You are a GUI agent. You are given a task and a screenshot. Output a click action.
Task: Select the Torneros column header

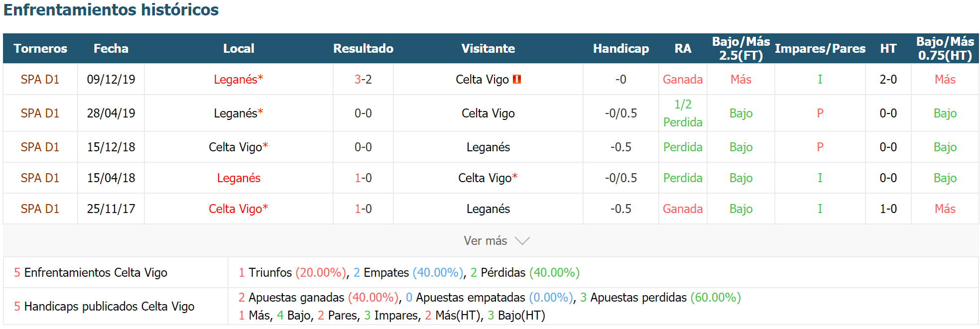point(40,48)
